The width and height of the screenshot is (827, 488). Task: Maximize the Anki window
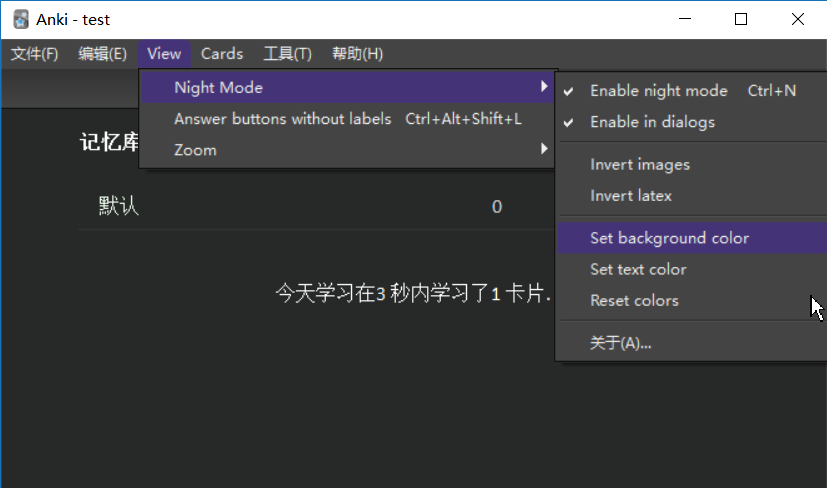coord(741,19)
